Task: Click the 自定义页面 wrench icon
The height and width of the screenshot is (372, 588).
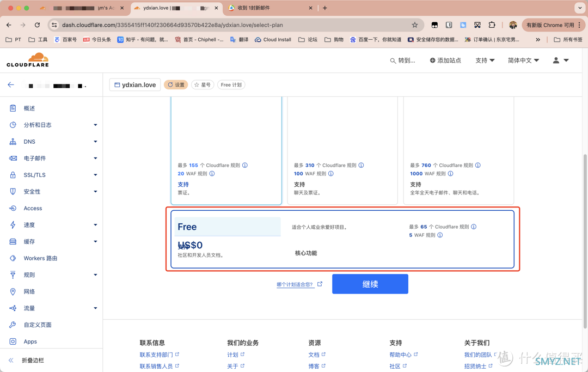Action: [13, 325]
